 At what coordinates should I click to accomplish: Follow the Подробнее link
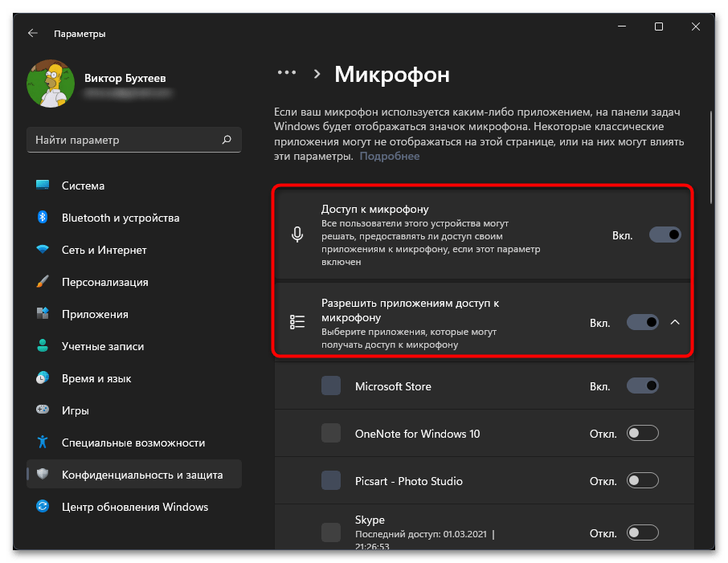(390, 156)
